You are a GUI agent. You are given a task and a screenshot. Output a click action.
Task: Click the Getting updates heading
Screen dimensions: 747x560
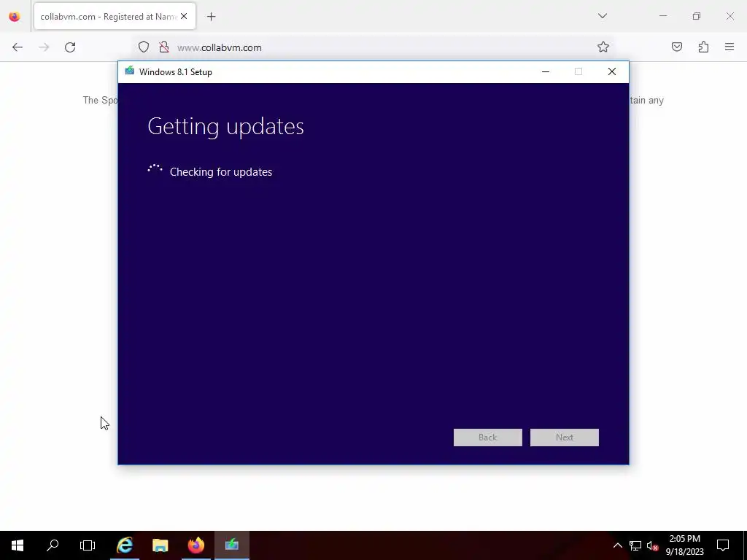coord(226,127)
